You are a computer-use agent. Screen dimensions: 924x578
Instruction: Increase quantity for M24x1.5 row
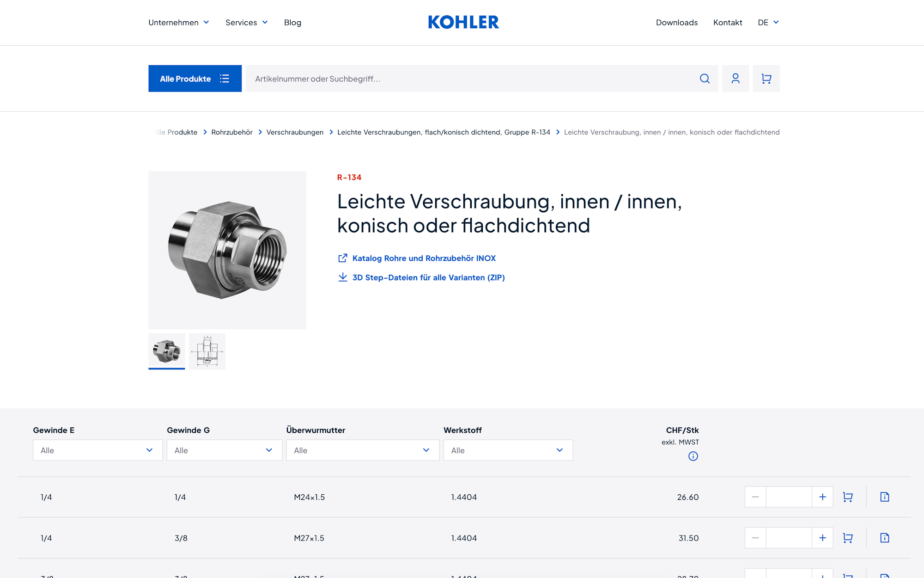coord(822,497)
